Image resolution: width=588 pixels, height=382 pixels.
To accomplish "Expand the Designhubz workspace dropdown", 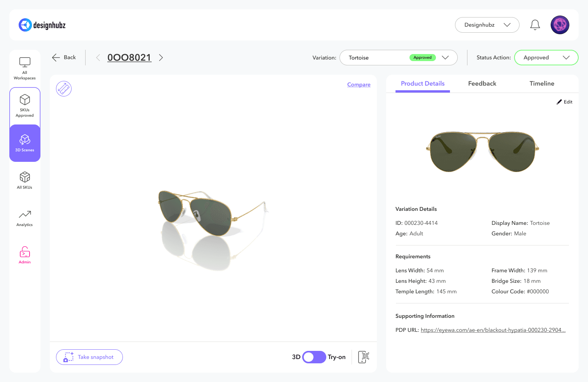I will (x=487, y=25).
